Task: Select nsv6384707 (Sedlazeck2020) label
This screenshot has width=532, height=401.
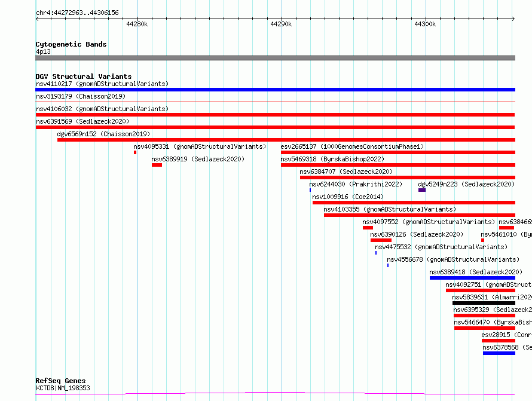Action: (x=346, y=172)
